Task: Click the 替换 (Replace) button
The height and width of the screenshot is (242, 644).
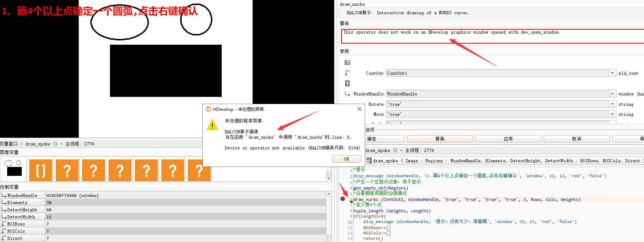Action: pos(440,139)
